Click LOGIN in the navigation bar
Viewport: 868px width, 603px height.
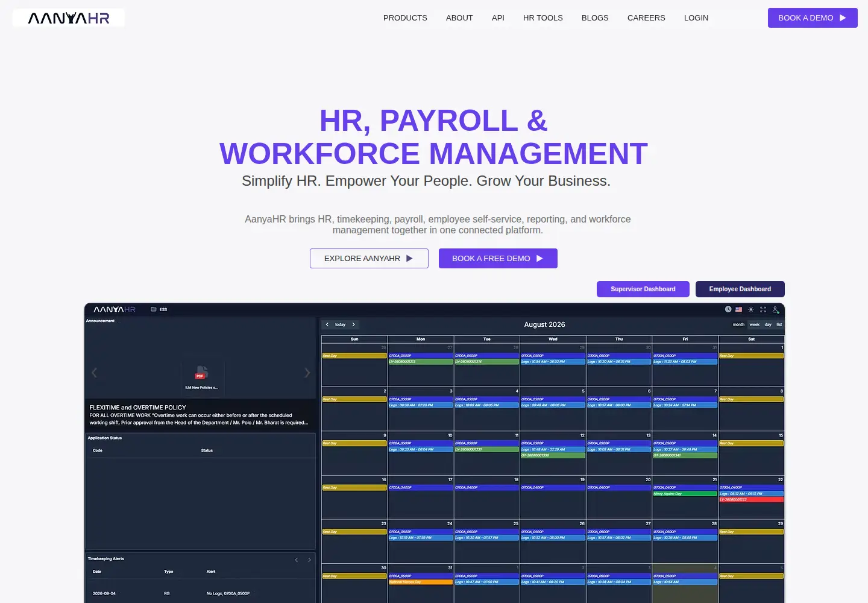[x=696, y=18]
